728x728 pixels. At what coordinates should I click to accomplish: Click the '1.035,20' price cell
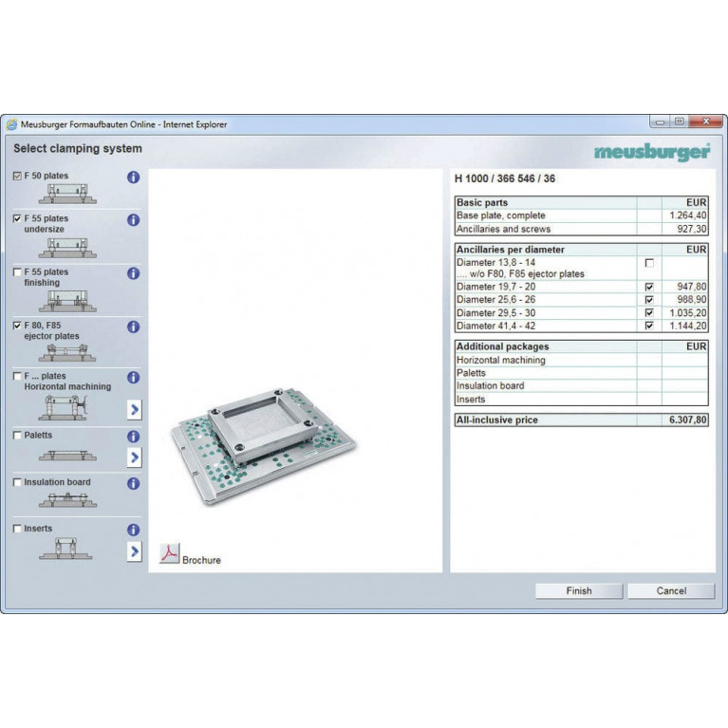coord(687,313)
